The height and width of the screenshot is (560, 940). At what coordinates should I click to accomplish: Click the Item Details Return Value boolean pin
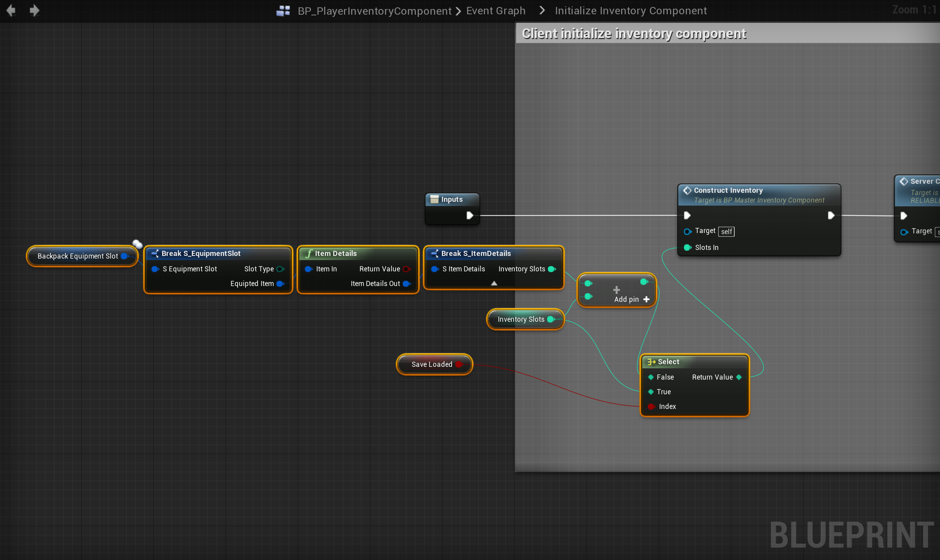click(x=406, y=269)
